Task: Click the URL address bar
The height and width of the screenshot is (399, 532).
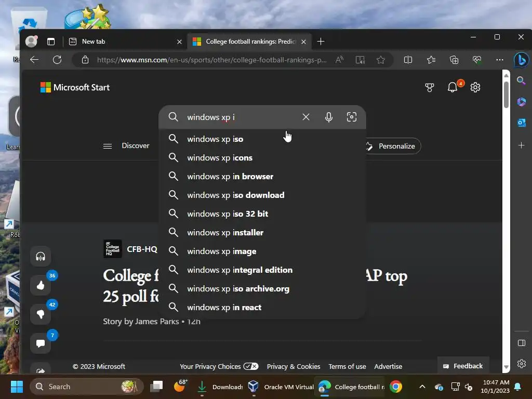Action: click(211, 60)
